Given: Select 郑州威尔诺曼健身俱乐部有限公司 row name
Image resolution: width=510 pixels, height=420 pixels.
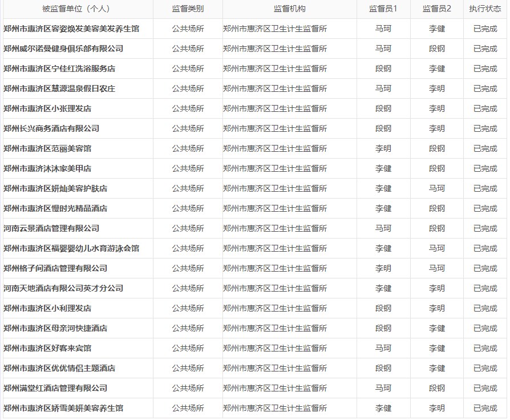Looking at the screenshot, I should coord(63,49).
